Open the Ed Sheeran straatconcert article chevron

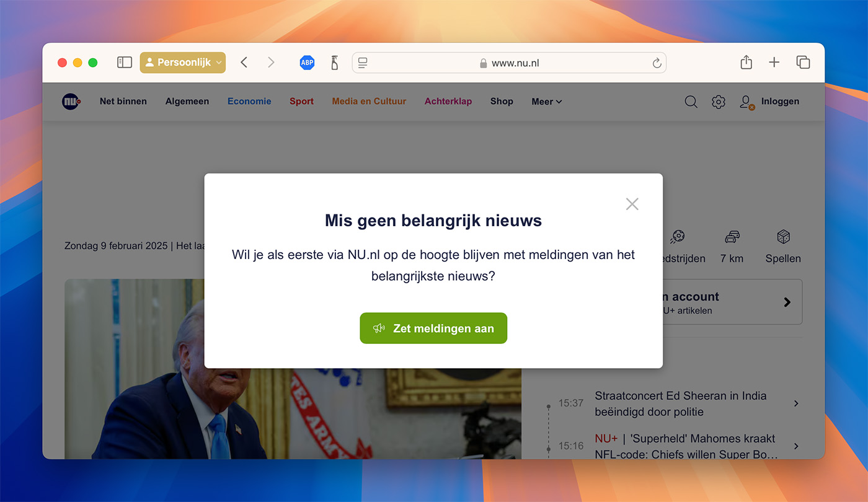(796, 403)
